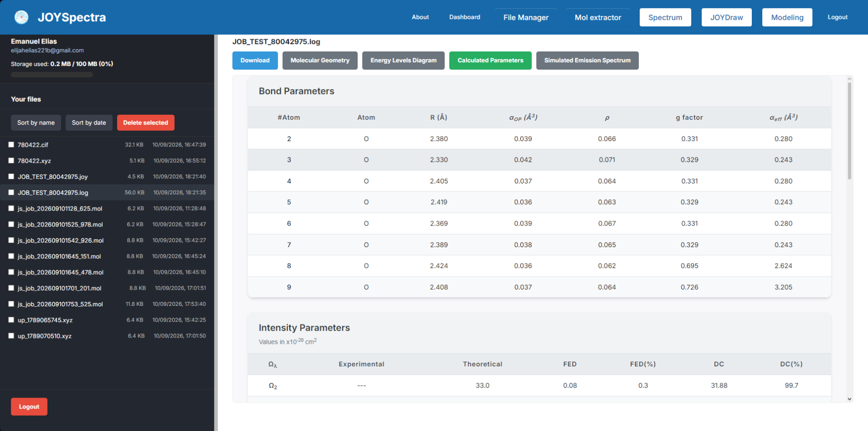Click the Download button
The image size is (868, 431).
(255, 61)
